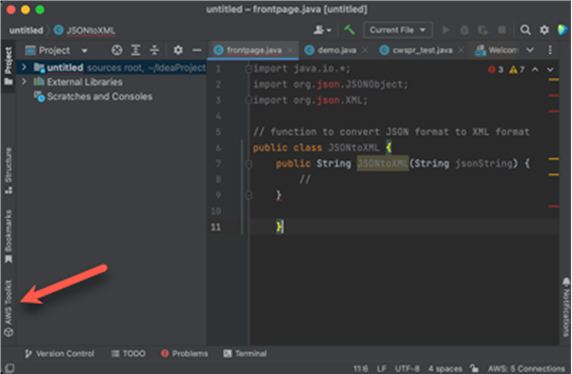Viewport: 572px width, 374px height.
Task: Expand the untitled project root node
Action: coord(24,68)
